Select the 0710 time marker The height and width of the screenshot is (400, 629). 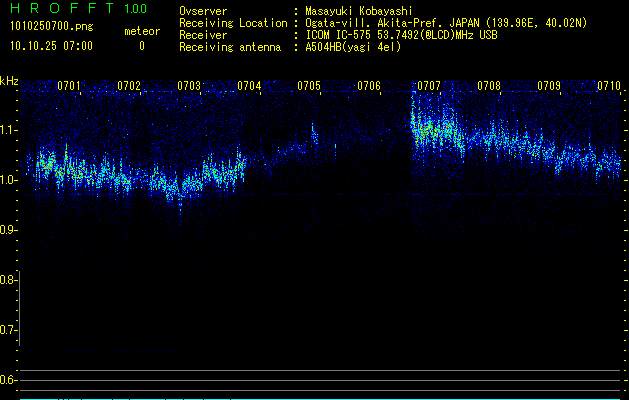609,86
